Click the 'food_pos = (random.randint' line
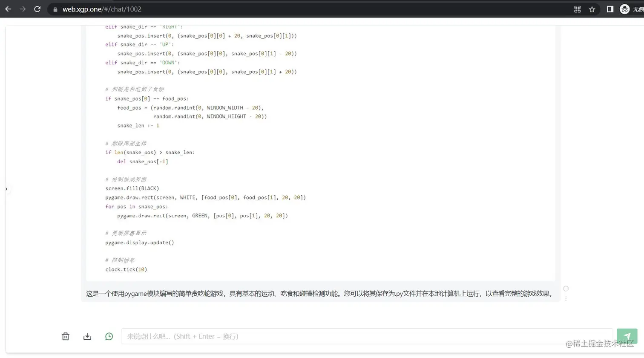This screenshot has height=358, width=644. click(x=191, y=108)
